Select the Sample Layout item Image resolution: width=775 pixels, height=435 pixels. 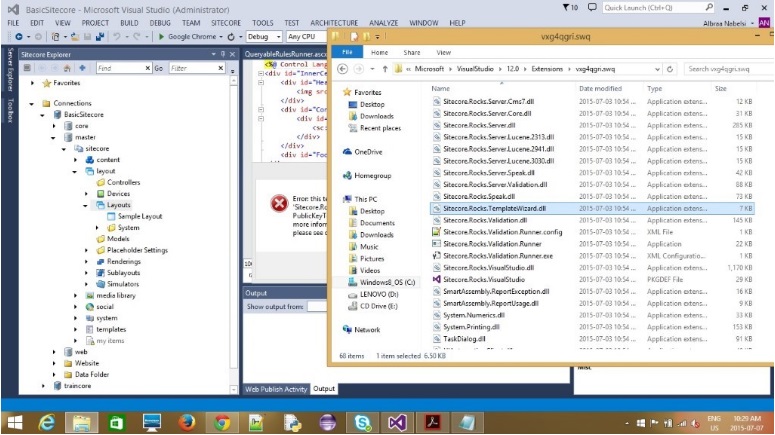pyautogui.click(x=140, y=217)
